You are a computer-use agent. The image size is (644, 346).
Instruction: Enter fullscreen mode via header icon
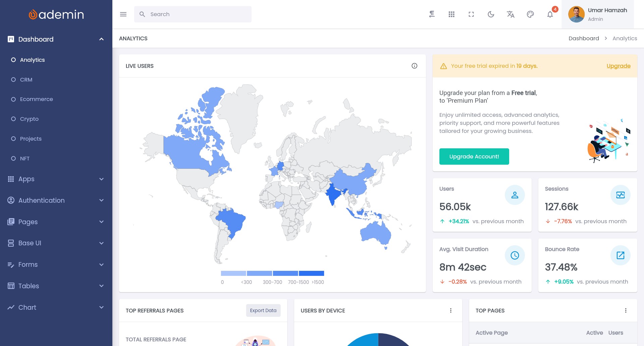point(471,14)
